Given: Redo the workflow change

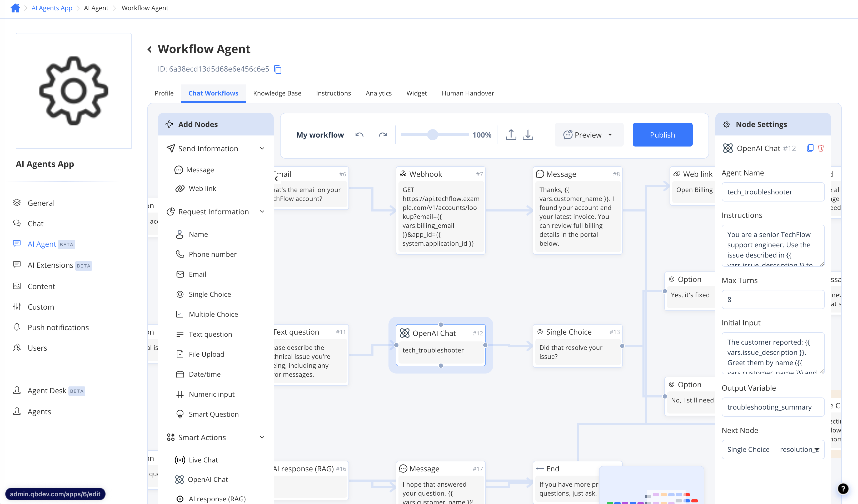Looking at the screenshot, I should click(x=383, y=135).
